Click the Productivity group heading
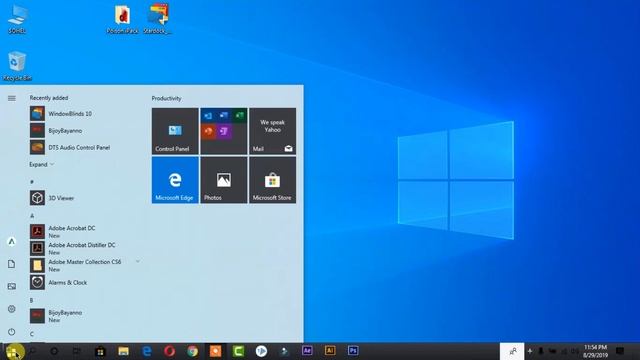 [167, 98]
